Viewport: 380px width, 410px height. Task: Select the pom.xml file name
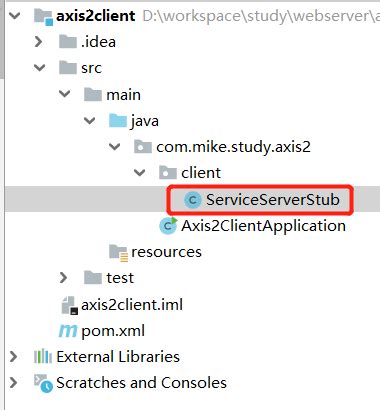pos(113,331)
